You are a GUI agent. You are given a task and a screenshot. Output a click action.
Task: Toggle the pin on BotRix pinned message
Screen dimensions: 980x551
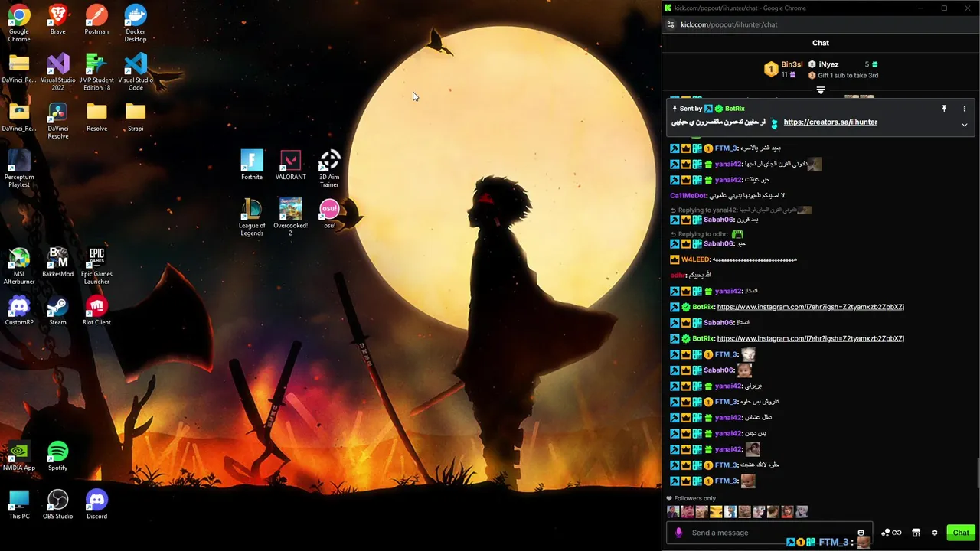944,109
